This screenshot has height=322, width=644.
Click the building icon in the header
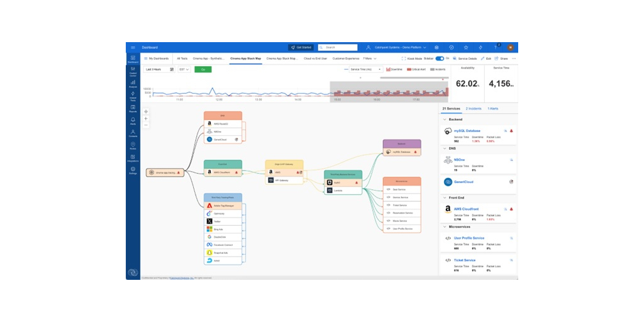coord(436,47)
